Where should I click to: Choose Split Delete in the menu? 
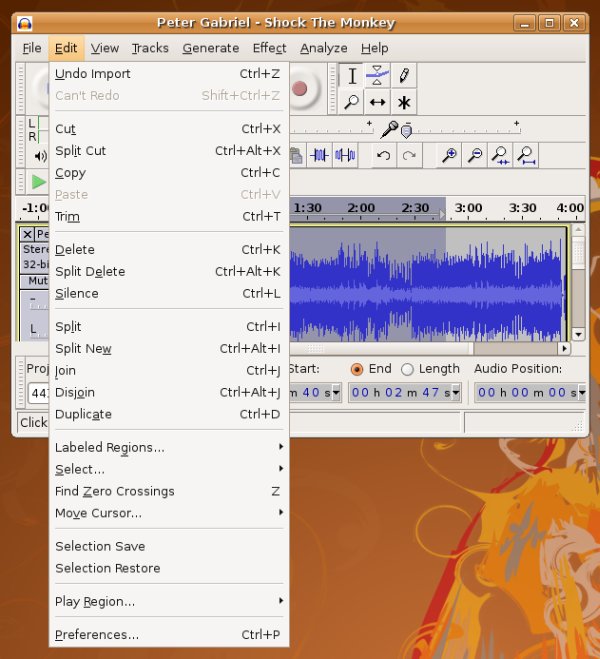168,271
